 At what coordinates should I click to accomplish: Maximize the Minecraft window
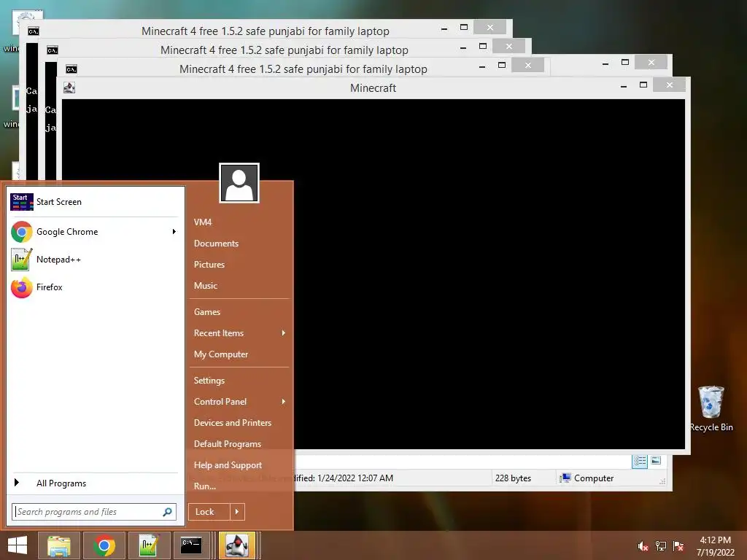(x=643, y=85)
